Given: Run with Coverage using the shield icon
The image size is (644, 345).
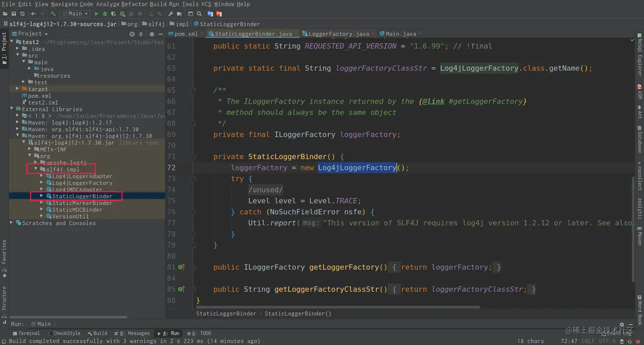Looking at the screenshot, I should tap(114, 14).
